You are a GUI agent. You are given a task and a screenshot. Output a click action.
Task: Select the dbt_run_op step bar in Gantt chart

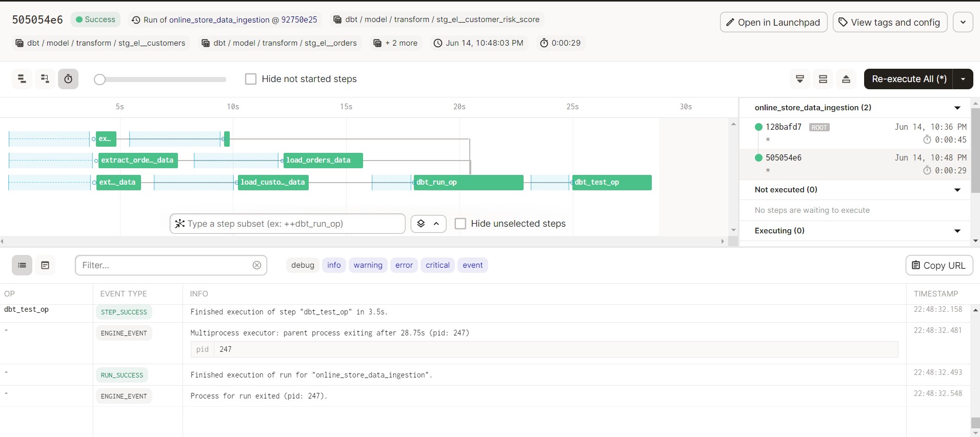[x=469, y=182]
